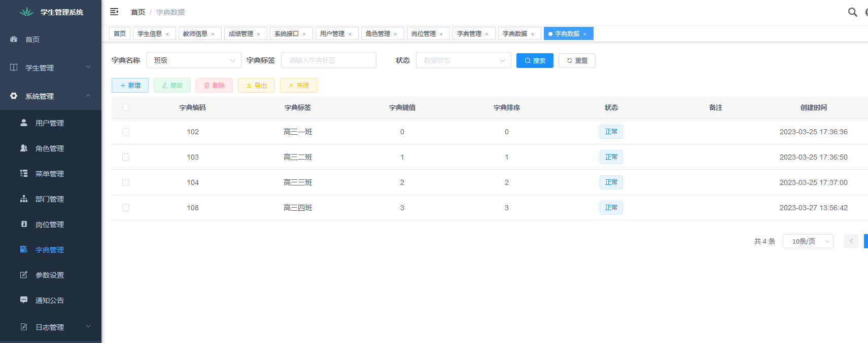Check the row for 高三二班
The width and height of the screenshot is (868, 343).
tap(126, 157)
